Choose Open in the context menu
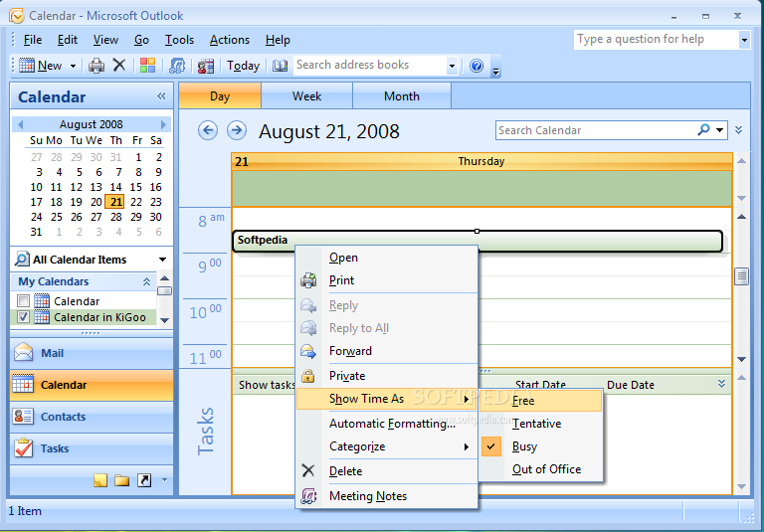Viewport: 764px width, 532px height. coord(387,258)
